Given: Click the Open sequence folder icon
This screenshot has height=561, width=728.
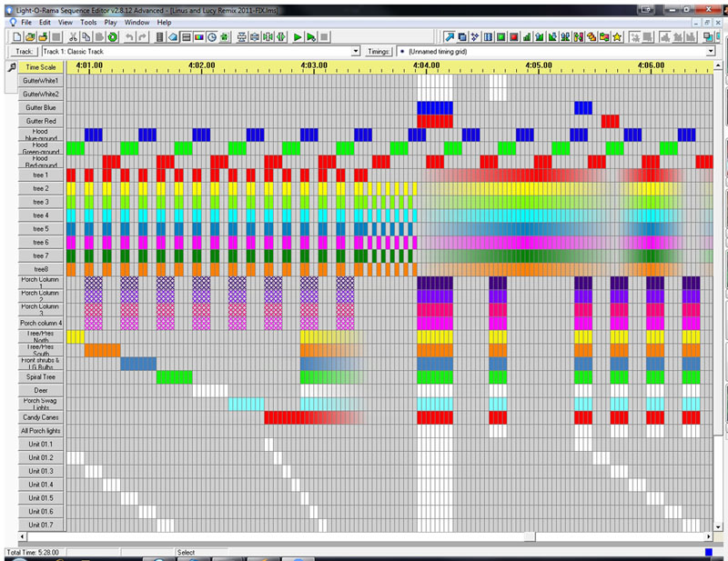Looking at the screenshot, I should point(31,36).
